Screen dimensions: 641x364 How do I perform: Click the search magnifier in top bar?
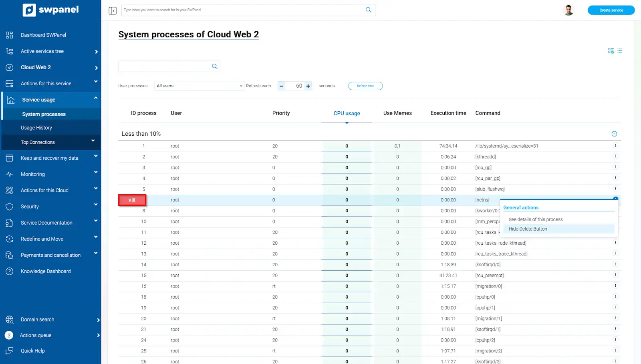(369, 10)
